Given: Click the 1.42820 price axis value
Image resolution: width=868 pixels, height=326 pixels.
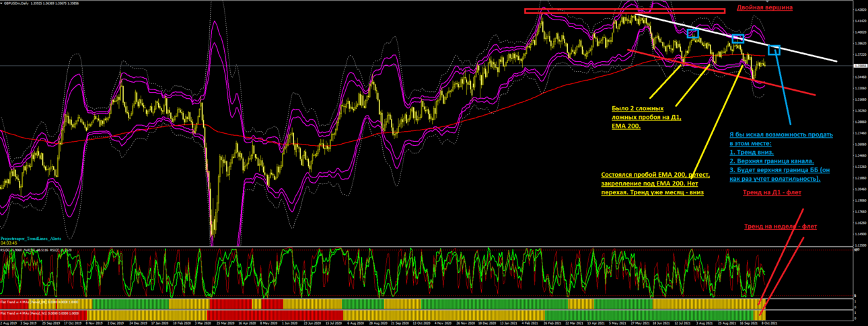Looking at the screenshot, I should point(860,10).
